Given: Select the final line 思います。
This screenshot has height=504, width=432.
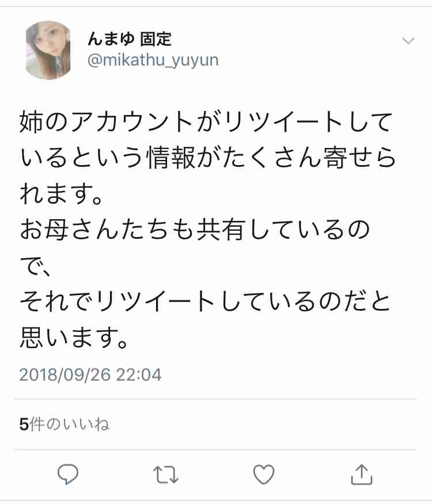Looking at the screenshot, I should (x=74, y=338).
